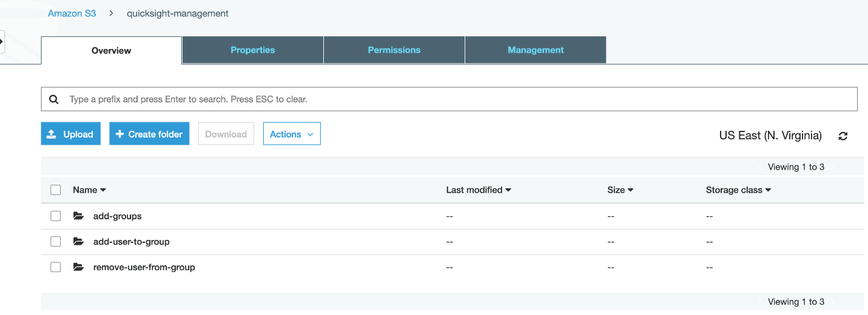Select the remove-user-from-group row checkbox

tap(56, 267)
